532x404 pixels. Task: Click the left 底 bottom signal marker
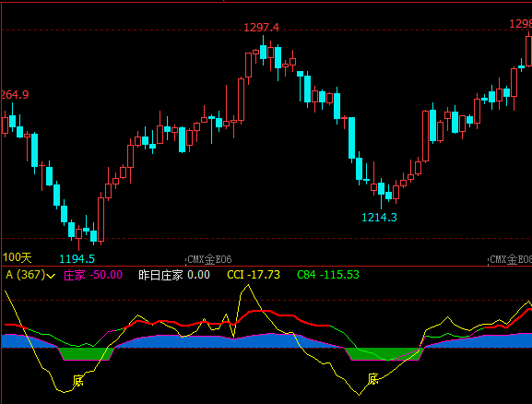78,381
